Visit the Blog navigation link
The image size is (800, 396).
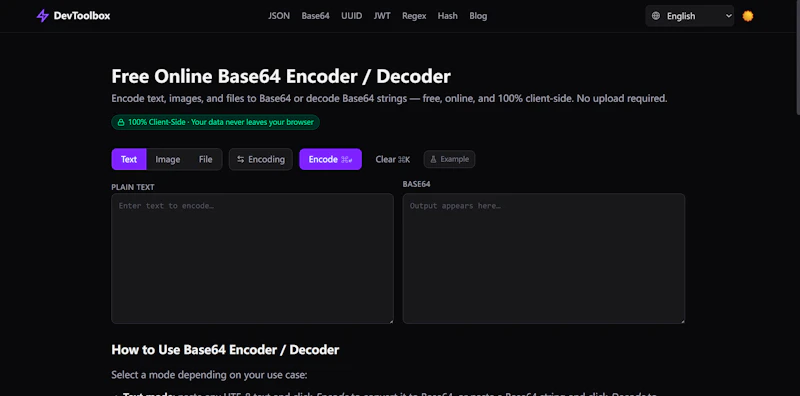(x=478, y=16)
